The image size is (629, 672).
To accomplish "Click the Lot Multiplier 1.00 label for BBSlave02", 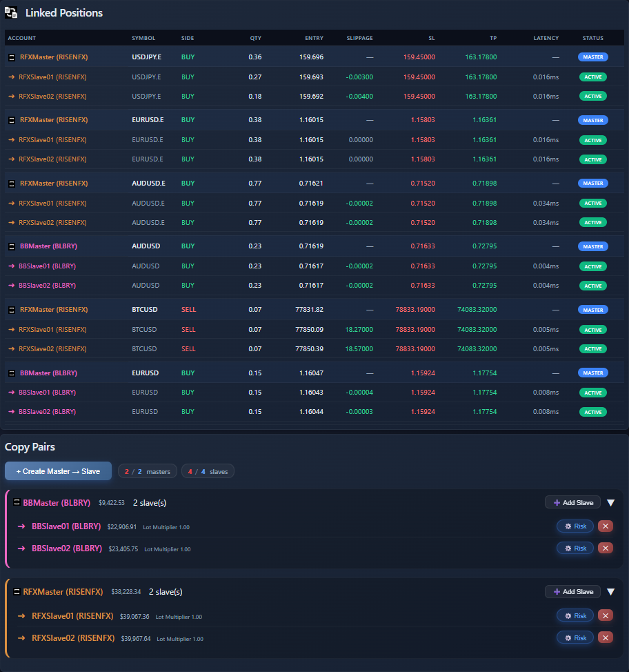I will point(168,549).
